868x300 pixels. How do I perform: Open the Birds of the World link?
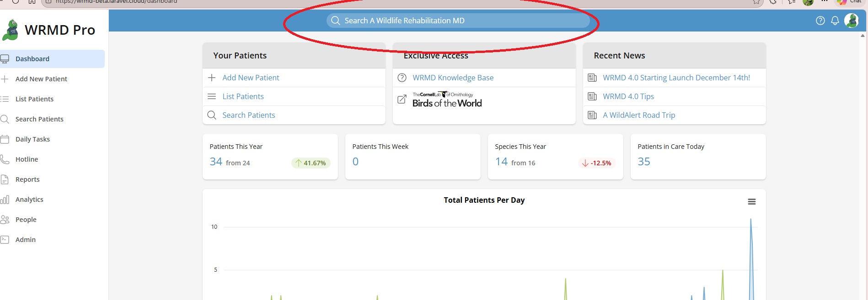pos(447,100)
